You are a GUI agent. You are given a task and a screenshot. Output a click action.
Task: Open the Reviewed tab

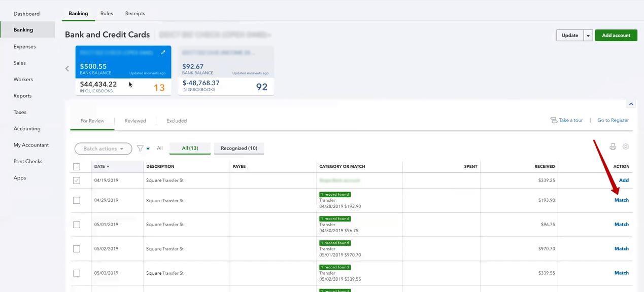click(x=135, y=121)
